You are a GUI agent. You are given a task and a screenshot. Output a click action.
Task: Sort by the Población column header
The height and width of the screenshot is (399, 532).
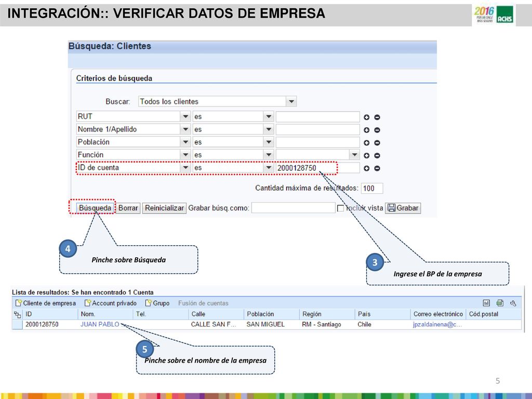point(271,314)
